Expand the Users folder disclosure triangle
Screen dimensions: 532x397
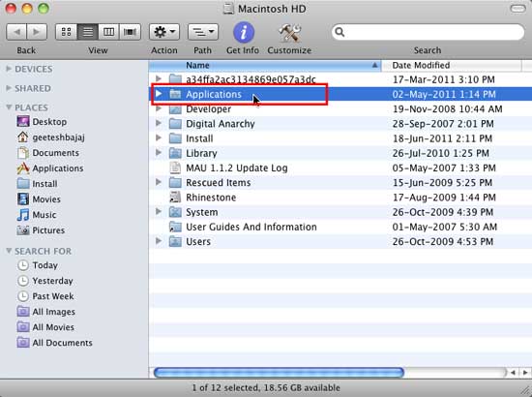159,241
